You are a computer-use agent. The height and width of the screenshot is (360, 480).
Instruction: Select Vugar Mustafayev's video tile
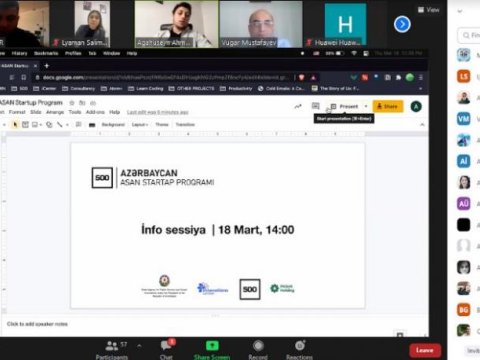[x=261, y=24]
